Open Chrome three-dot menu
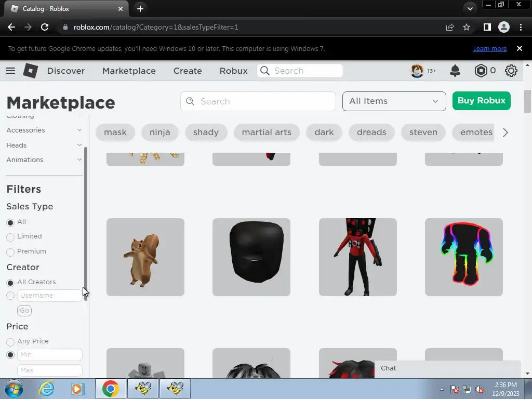The height and width of the screenshot is (399, 532). 521,27
